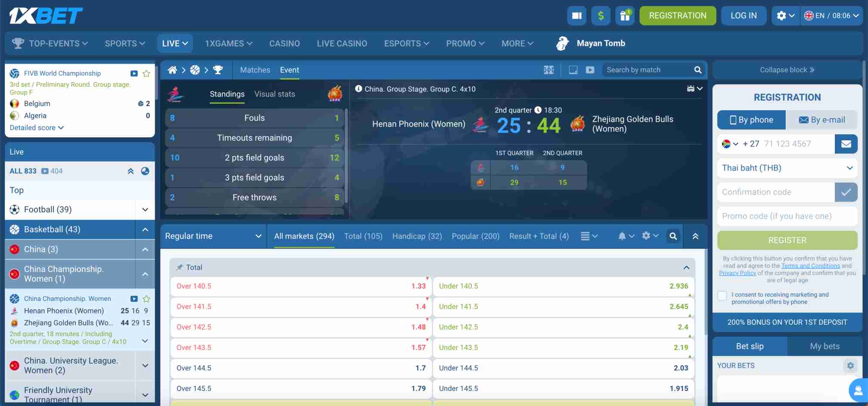Switch to the Total (105) markets tab
Image resolution: width=868 pixels, height=406 pixels.
[x=363, y=236]
